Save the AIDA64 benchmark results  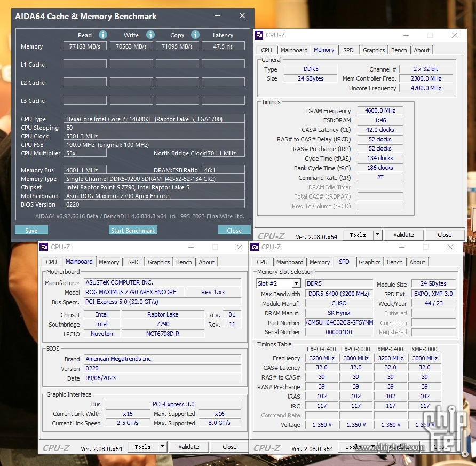(x=31, y=230)
